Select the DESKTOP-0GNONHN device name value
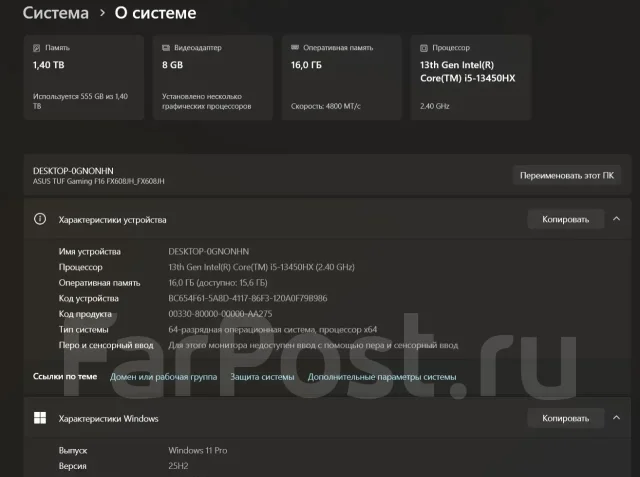The image size is (640, 477). pyautogui.click(x=209, y=251)
